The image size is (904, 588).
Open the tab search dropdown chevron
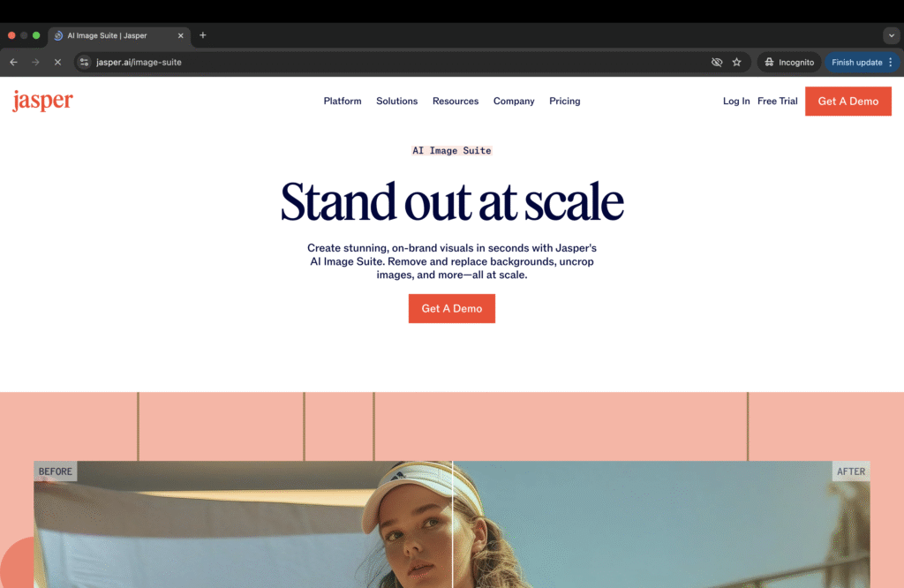[891, 35]
